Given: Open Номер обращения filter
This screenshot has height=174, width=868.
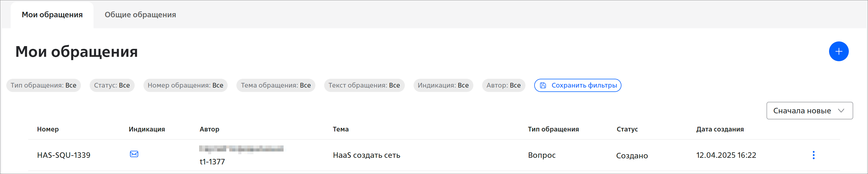Looking at the screenshot, I should click(x=185, y=85).
